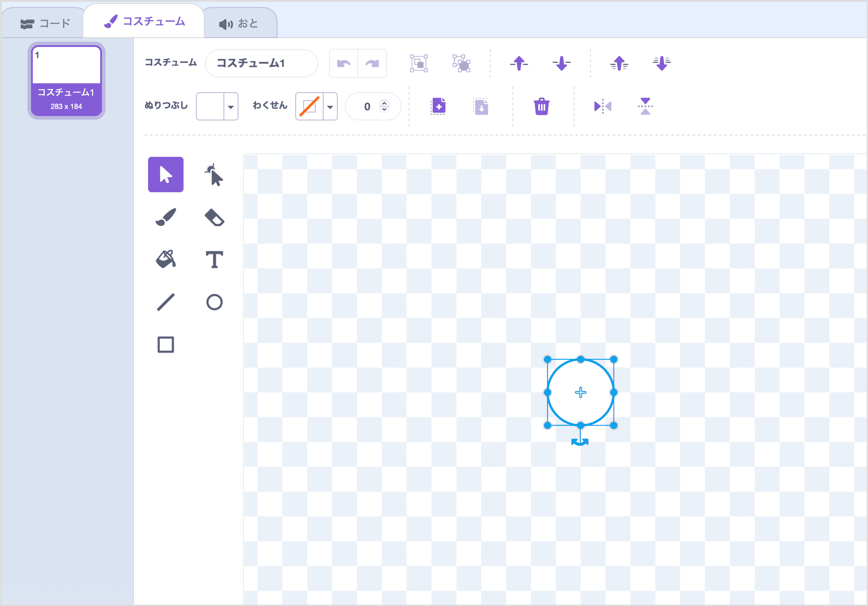Delete selection with trash icon

coord(541,106)
